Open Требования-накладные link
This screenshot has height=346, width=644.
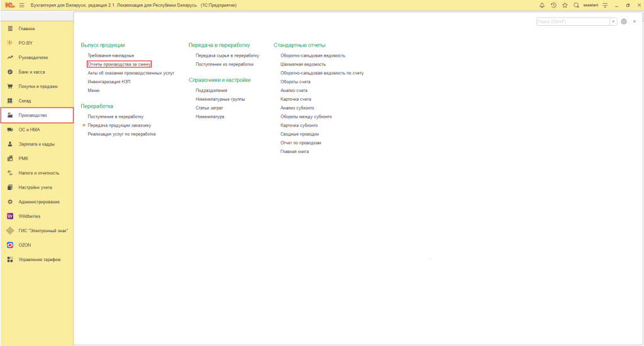coord(111,55)
